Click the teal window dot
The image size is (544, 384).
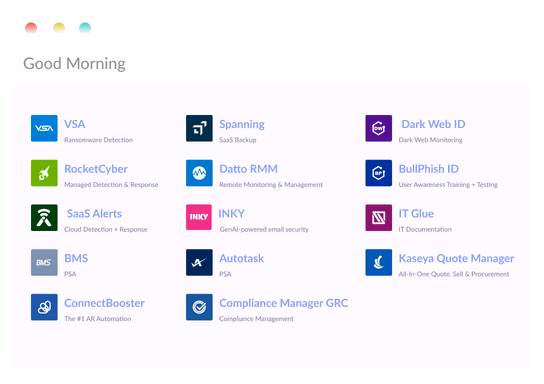(x=85, y=28)
